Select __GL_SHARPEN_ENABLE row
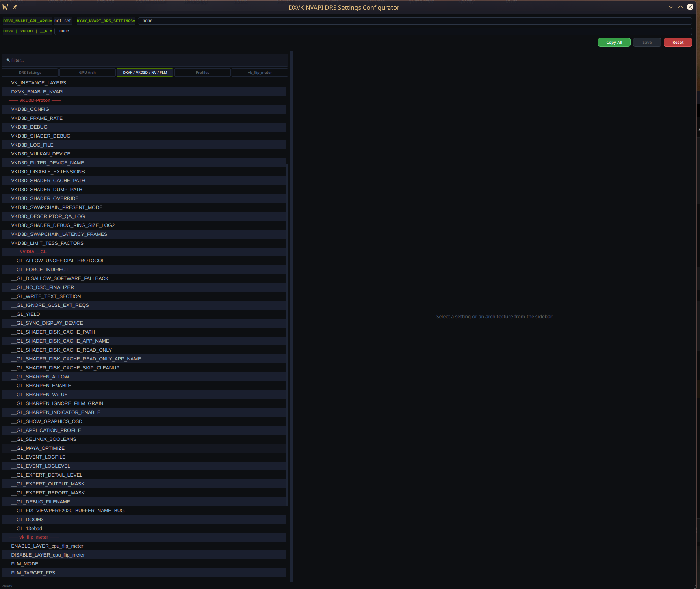 (x=144, y=386)
